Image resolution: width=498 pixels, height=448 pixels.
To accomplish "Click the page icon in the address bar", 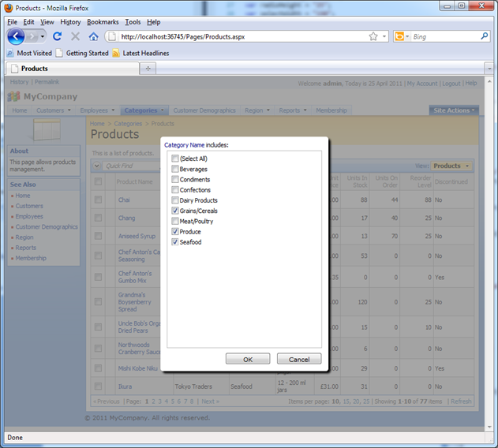I will 112,36.
